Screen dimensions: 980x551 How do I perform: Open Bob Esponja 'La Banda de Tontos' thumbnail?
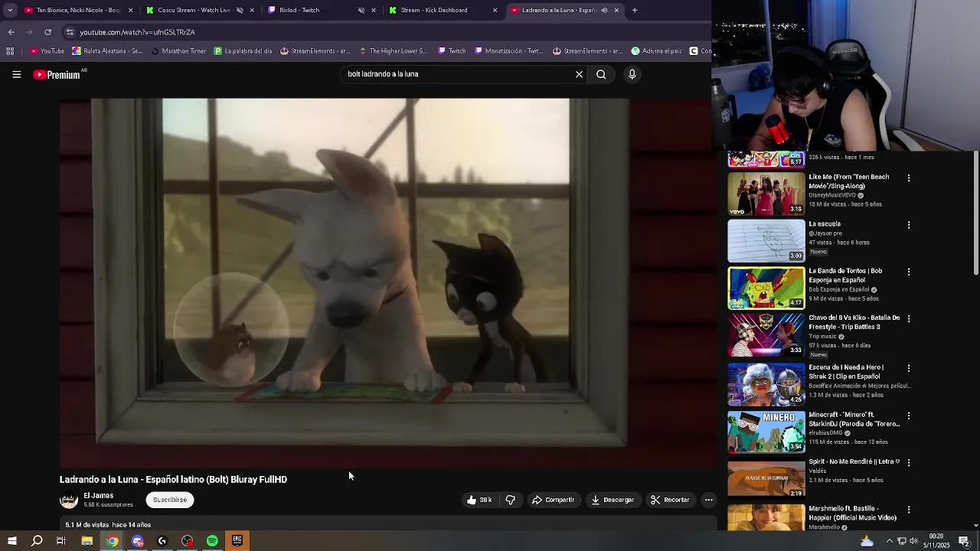tap(766, 288)
